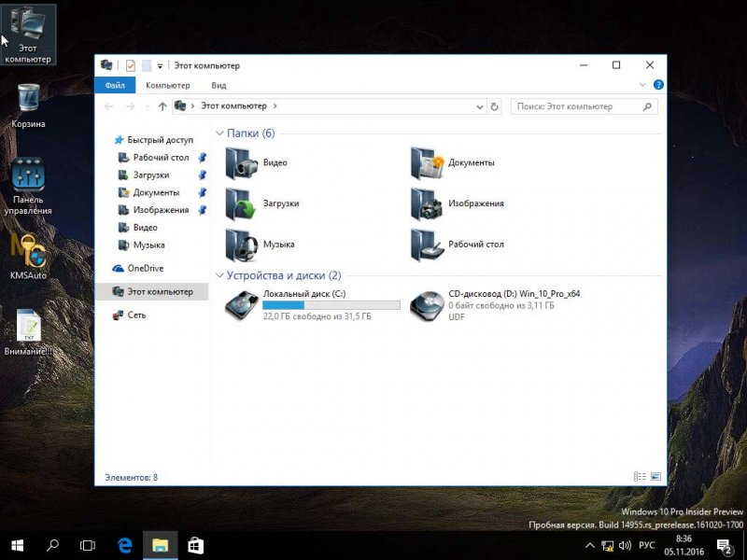Click the search magnifier in search box

click(x=647, y=106)
